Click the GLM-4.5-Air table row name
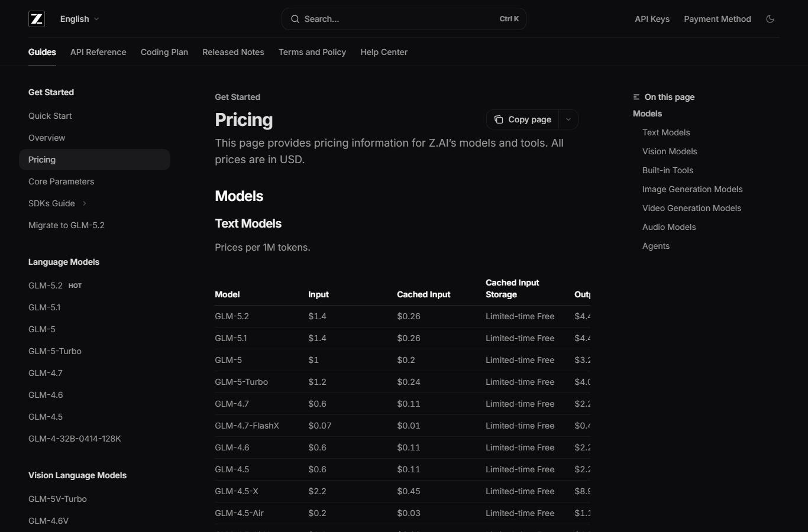 [x=239, y=513]
